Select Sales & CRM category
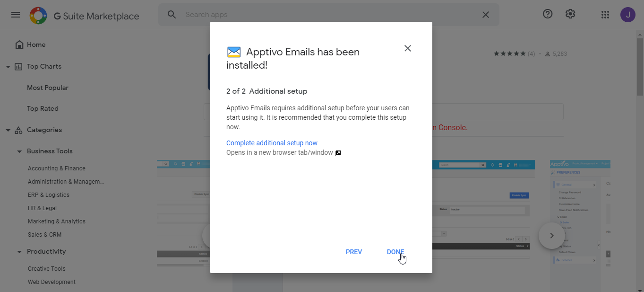 (44, 235)
